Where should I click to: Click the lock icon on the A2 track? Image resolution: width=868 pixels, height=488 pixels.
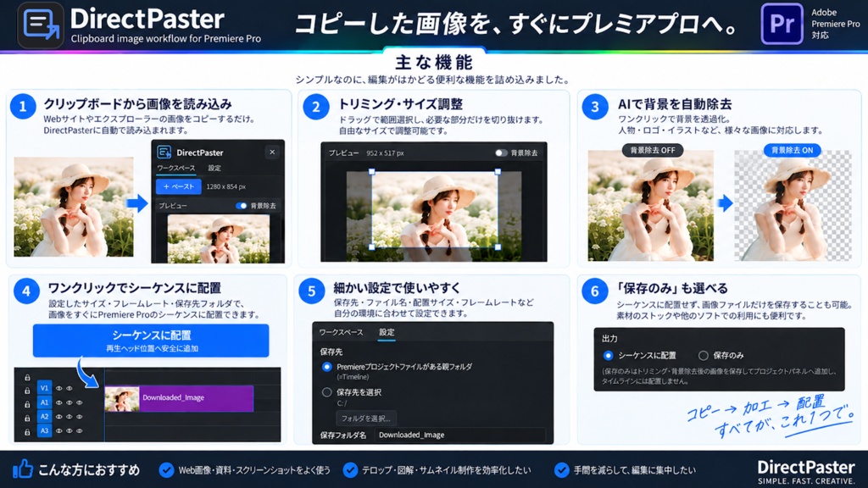pos(27,419)
